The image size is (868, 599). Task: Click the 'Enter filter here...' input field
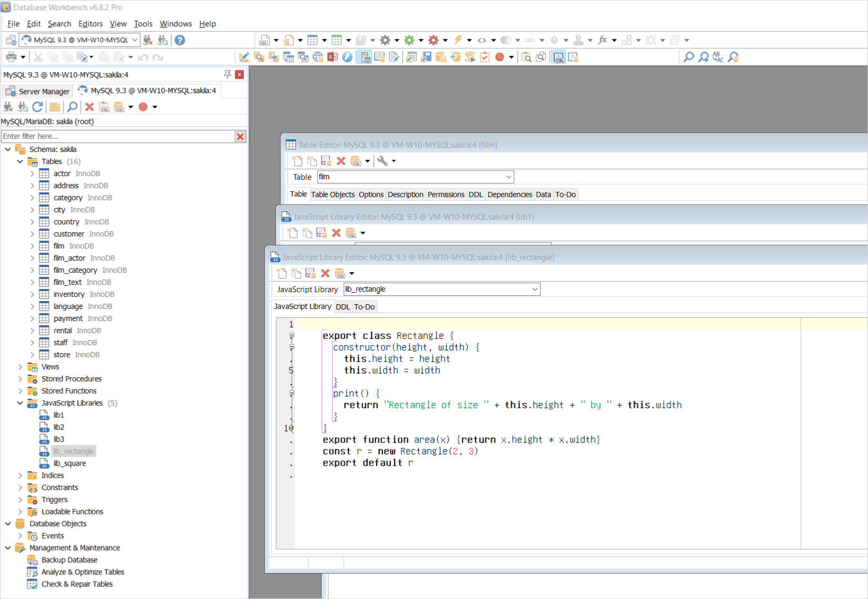coord(117,137)
